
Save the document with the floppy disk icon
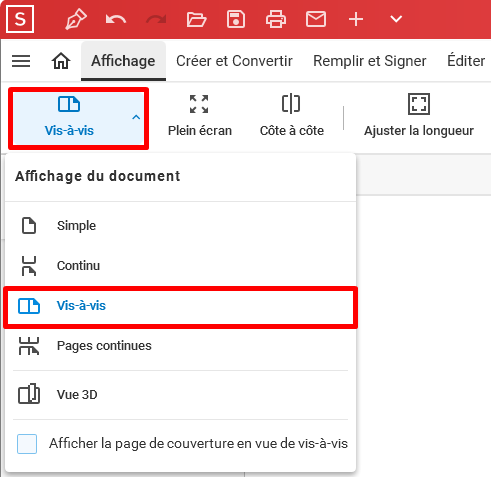point(236,19)
